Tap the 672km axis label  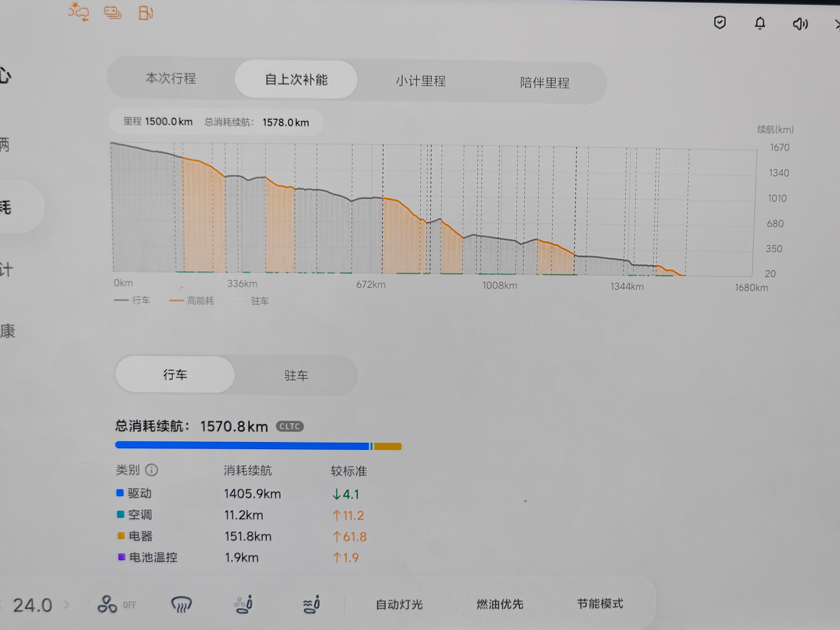pyautogui.click(x=371, y=284)
